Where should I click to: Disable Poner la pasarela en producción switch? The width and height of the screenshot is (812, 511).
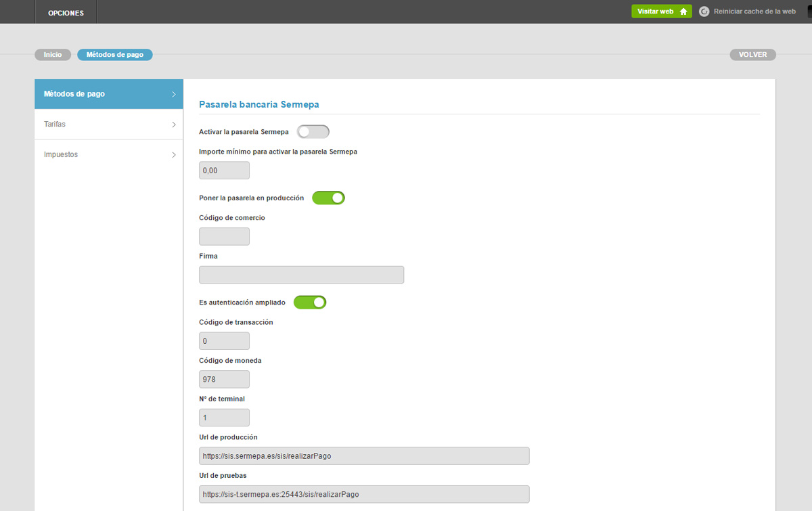click(x=328, y=198)
